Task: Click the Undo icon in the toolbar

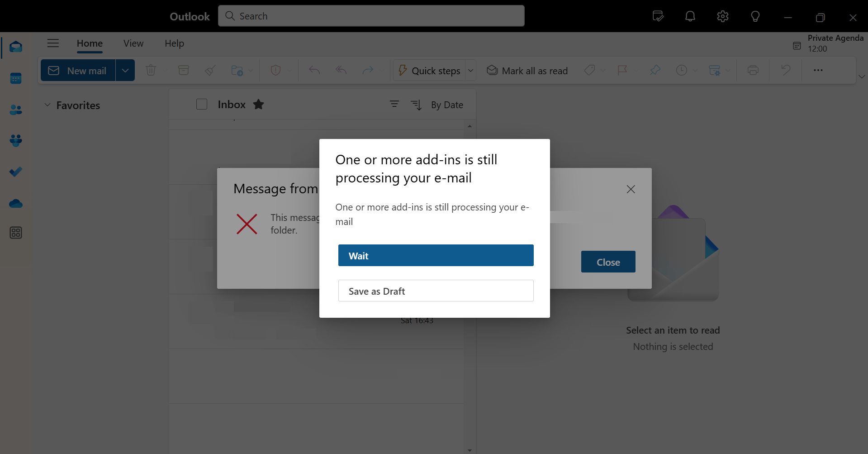Action: point(786,70)
